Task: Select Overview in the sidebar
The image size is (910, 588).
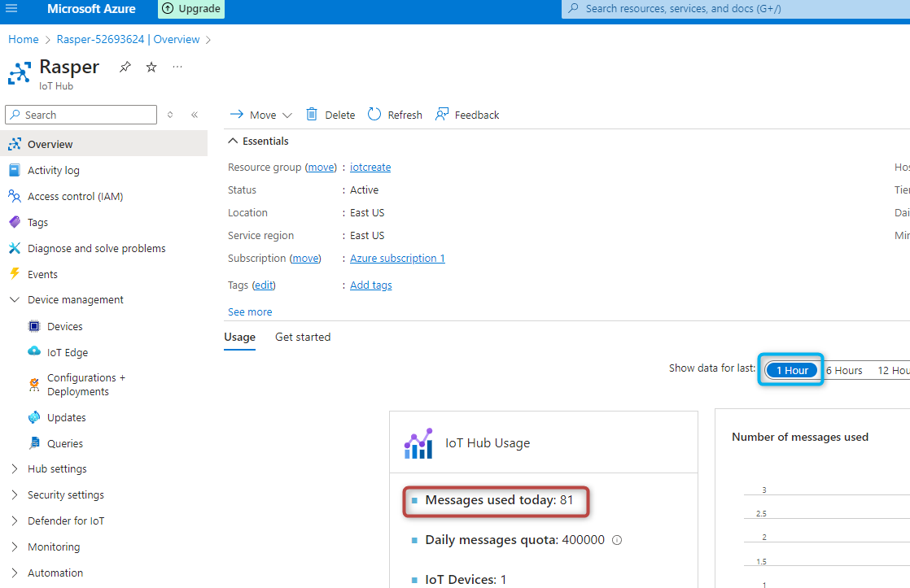Action: click(104, 144)
